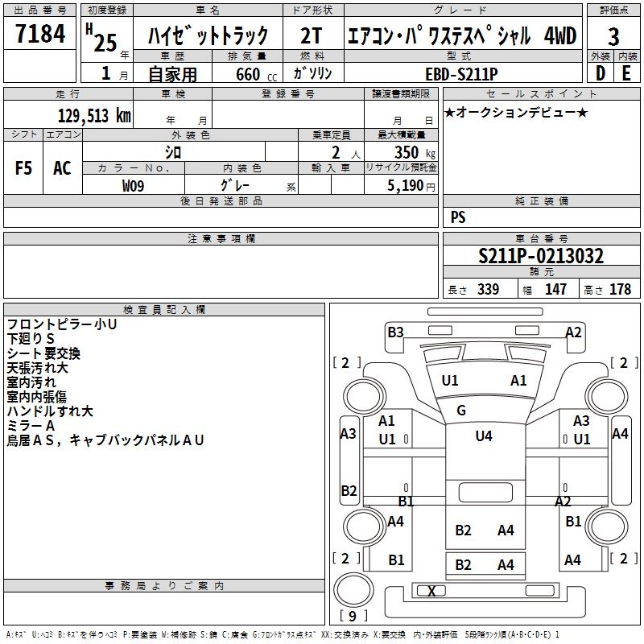Click the width value 147
The width and height of the screenshot is (644, 644).
coord(555,289)
